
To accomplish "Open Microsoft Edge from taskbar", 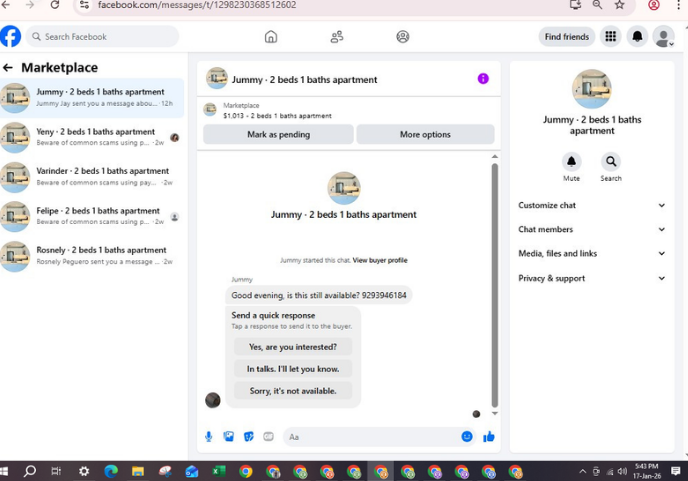I will coord(111,471).
